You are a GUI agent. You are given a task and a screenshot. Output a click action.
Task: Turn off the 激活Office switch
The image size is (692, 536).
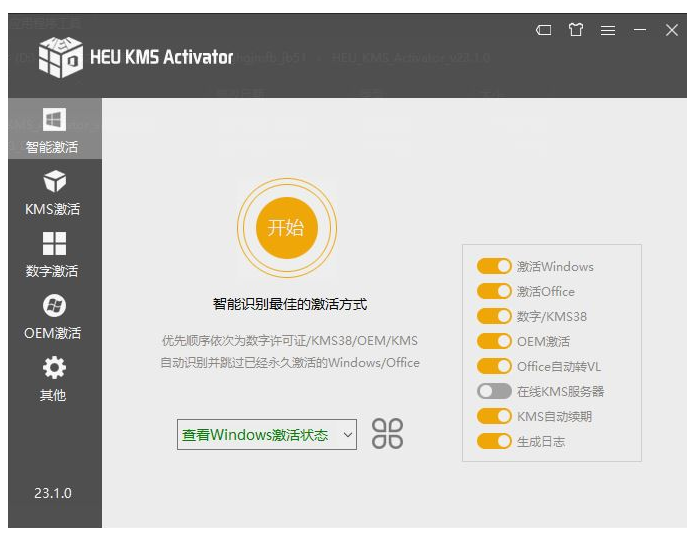[x=494, y=292]
